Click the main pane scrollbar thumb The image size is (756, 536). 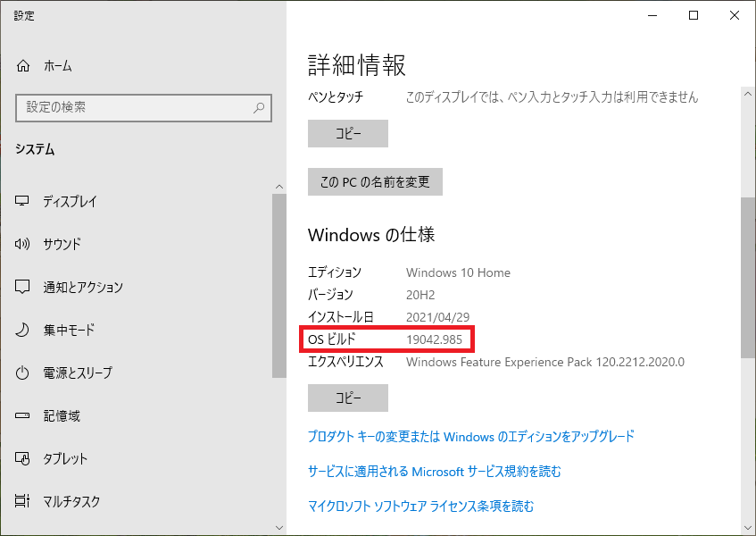click(748, 278)
